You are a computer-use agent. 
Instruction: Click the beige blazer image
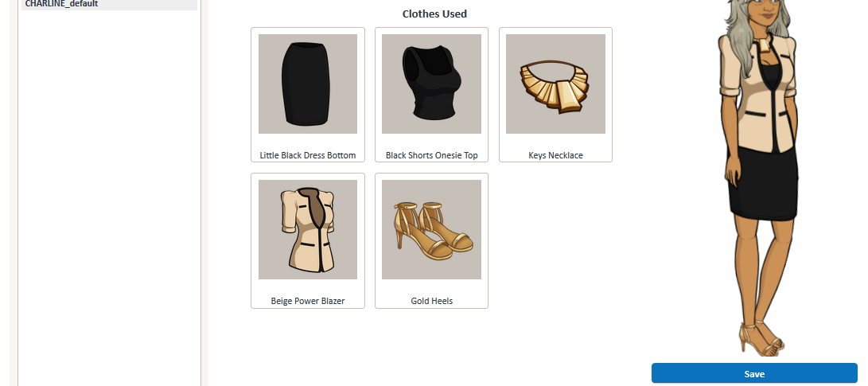[x=308, y=229]
